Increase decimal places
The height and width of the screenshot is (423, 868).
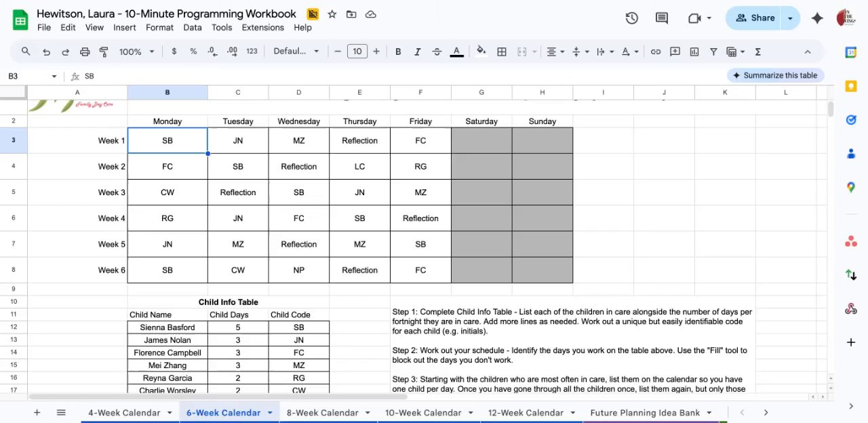pos(232,52)
